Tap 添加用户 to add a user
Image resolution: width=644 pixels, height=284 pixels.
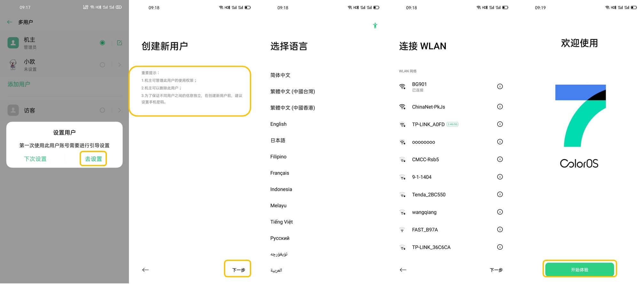click(19, 84)
